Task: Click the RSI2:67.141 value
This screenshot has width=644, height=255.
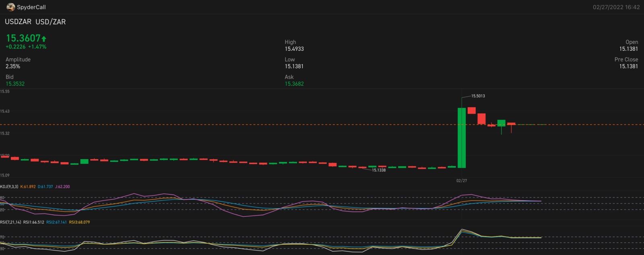Action: point(57,222)
